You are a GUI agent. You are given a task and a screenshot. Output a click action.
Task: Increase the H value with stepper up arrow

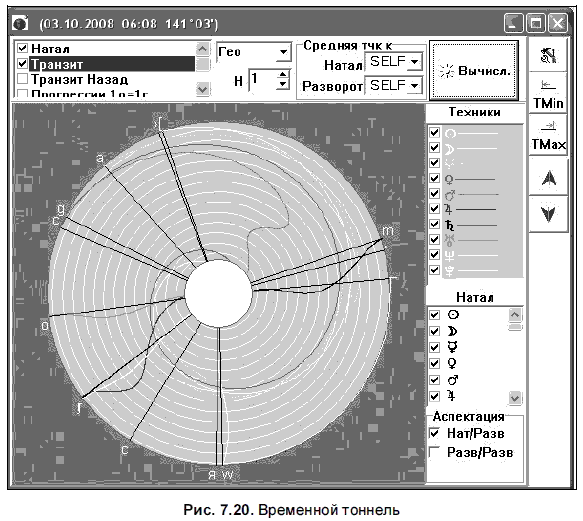click(x=283, y=74)
